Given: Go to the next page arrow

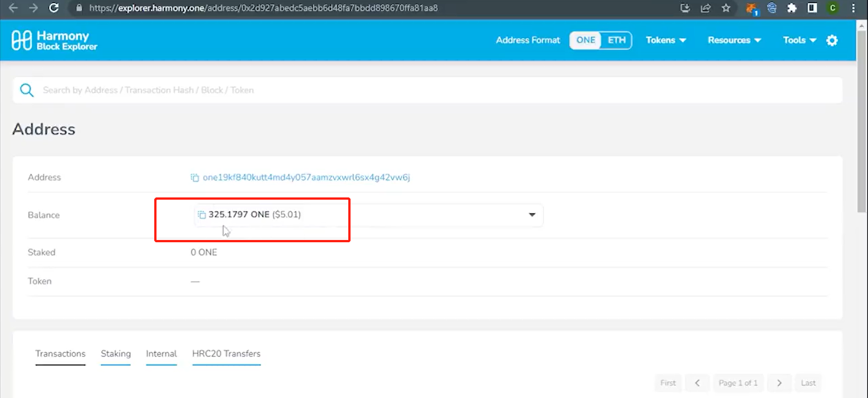Looking at the screenshot, I should click(x=779, y=383).
